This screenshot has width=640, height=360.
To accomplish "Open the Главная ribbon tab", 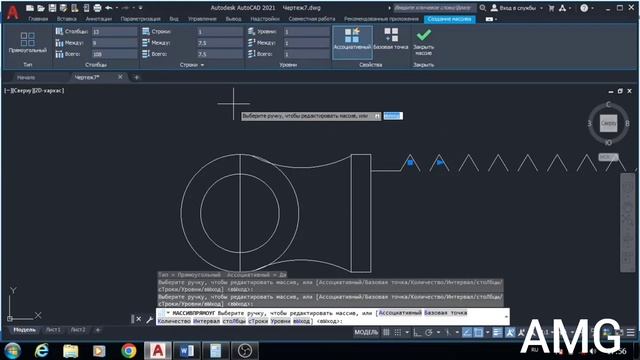I will tap(38, 19).
